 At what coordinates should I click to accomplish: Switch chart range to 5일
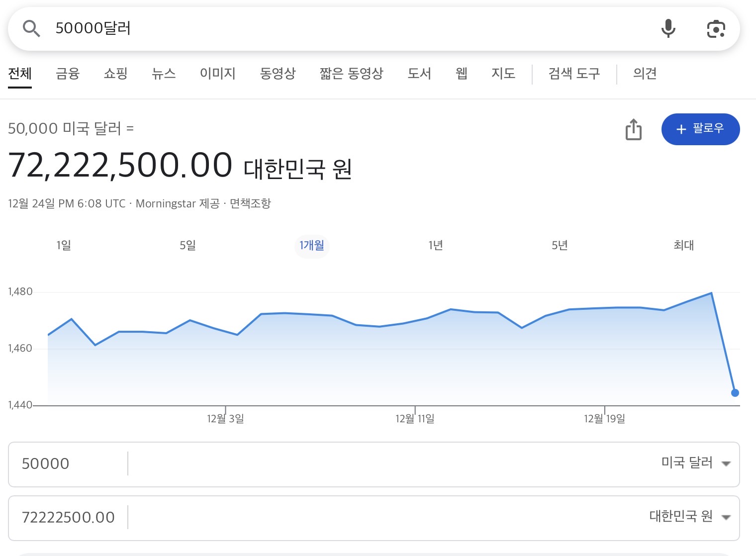point(188,245)
